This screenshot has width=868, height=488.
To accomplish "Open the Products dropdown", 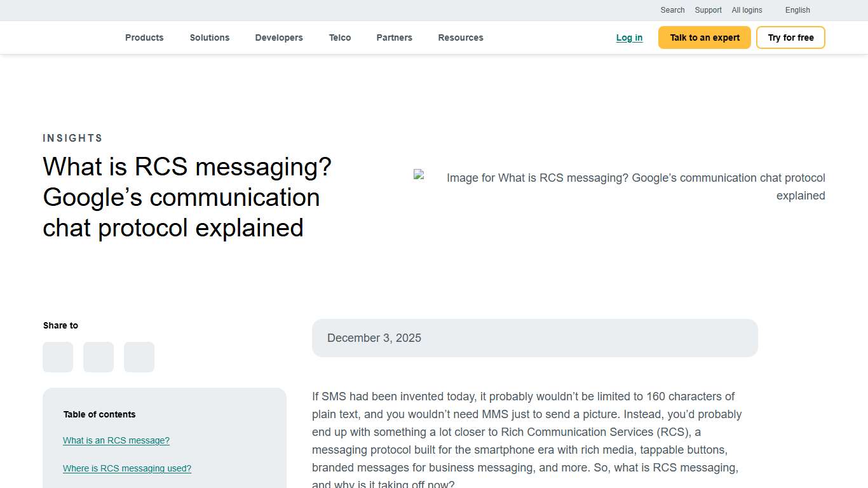I will (x=144, y=37).
